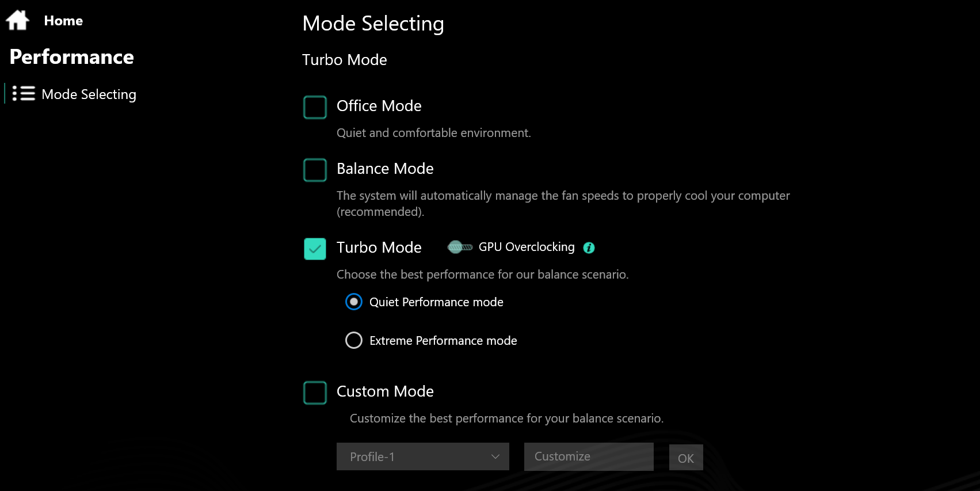980x491 pixels.
Task: Click the Custom Mode label
Action: [x=385, y=391]
